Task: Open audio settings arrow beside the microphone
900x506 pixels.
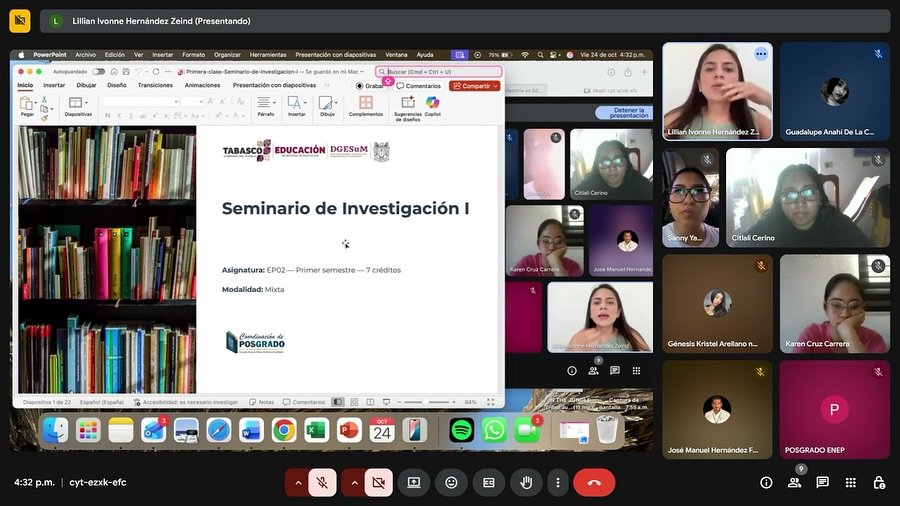Action: click(x=297, y=482)
